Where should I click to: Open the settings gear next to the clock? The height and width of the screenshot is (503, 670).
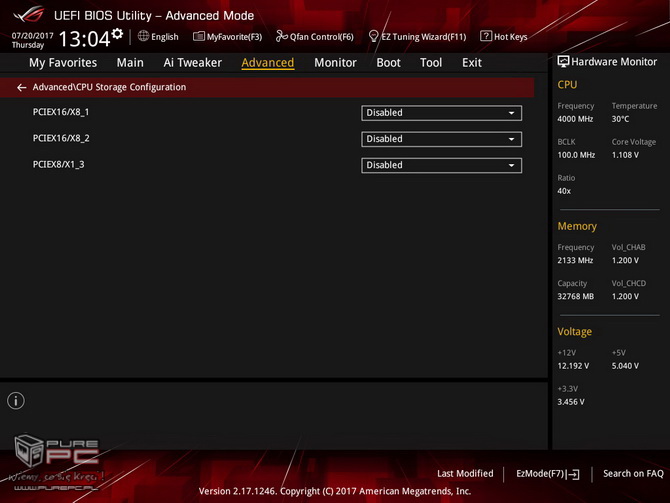pos(117,34)
